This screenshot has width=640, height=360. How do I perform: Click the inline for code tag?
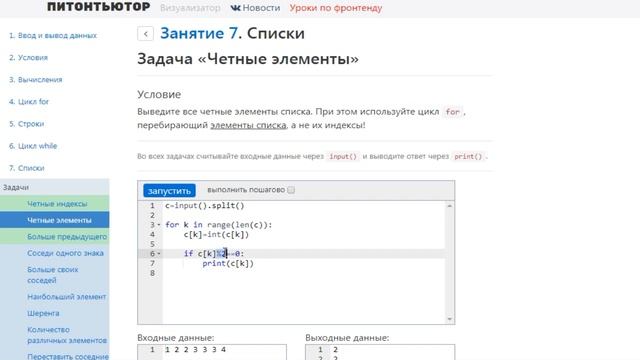tap(452, 112)
